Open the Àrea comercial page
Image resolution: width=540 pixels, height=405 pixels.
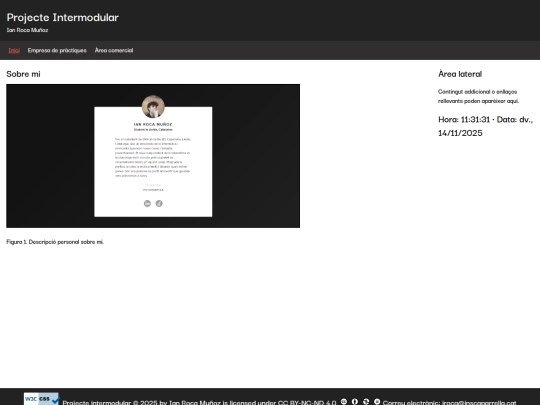pyautogui.click(x=114, y=50)
